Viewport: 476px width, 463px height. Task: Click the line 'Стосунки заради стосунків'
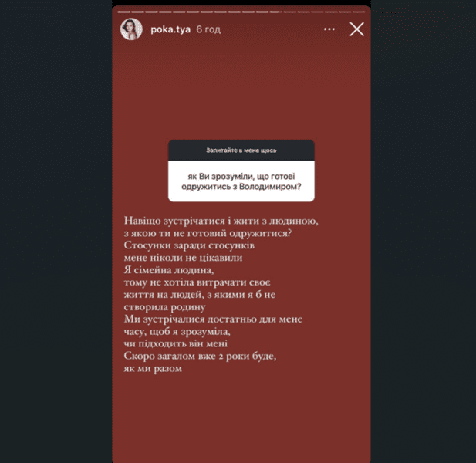[189, 245]
